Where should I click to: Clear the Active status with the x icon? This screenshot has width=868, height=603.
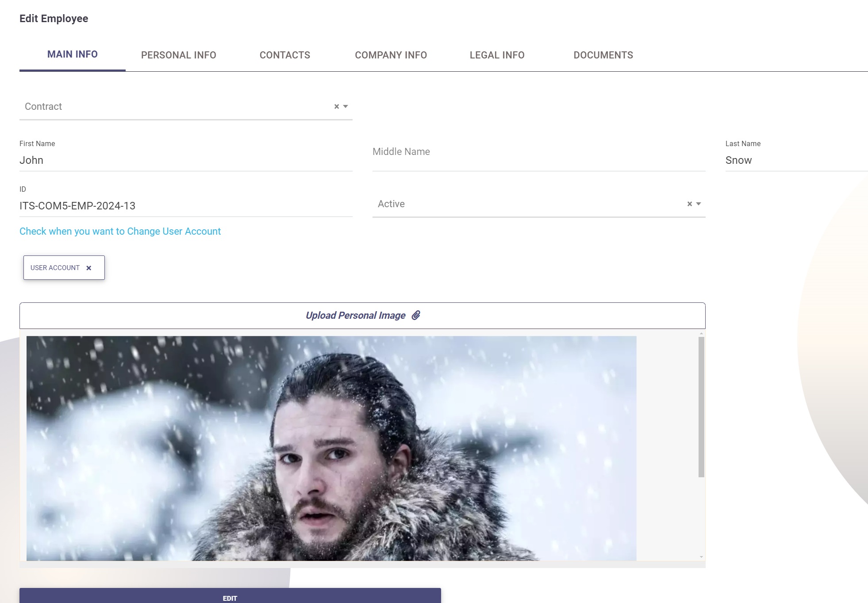click(690, 204)
